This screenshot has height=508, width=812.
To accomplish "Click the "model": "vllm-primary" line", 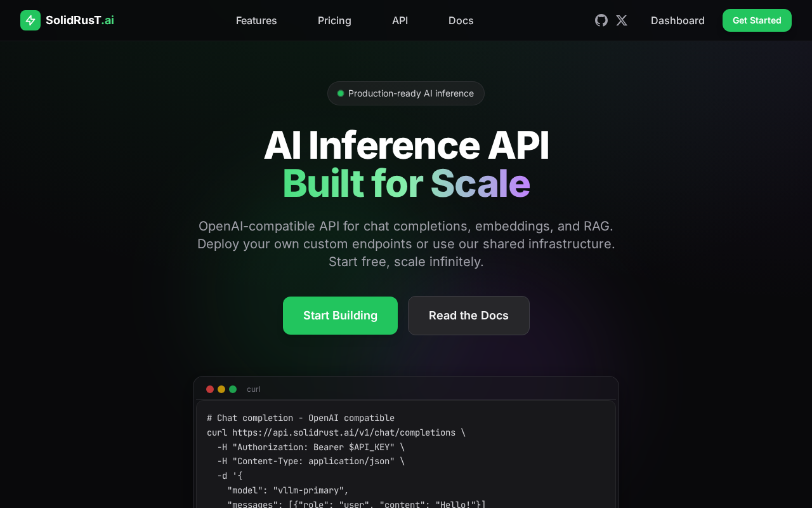I will [288, 490].
